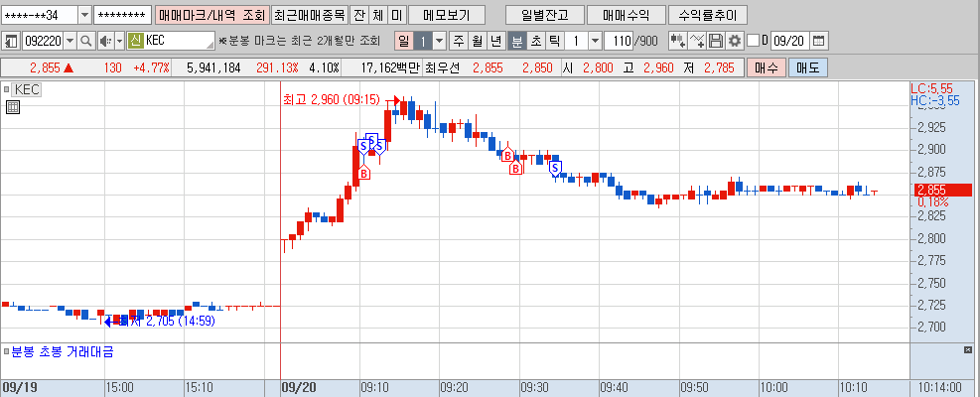
Task: Click the 17,162백만 trading value
Action: [x=391, y=68]
